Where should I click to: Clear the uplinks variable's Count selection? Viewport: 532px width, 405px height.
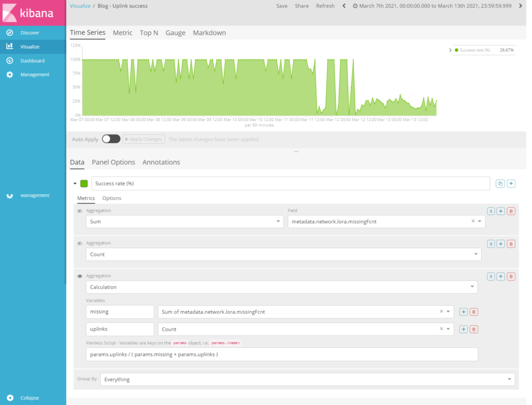coord(442,329)
